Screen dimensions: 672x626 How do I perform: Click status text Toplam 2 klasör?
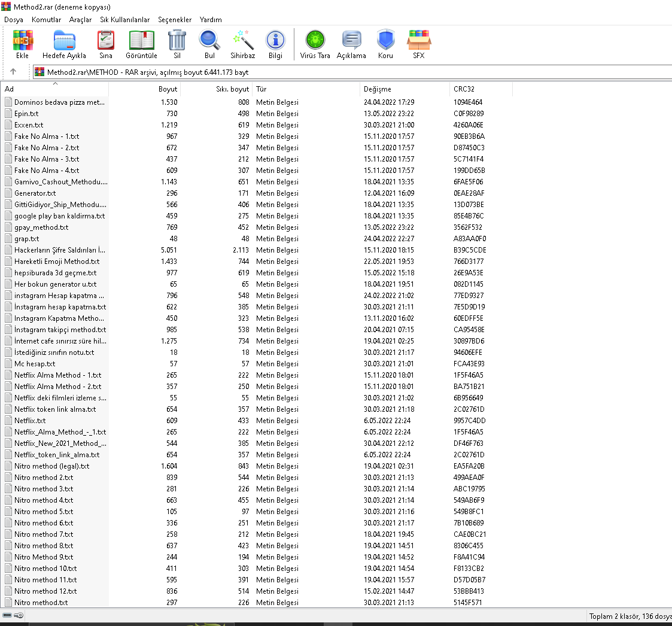point(614,616)
